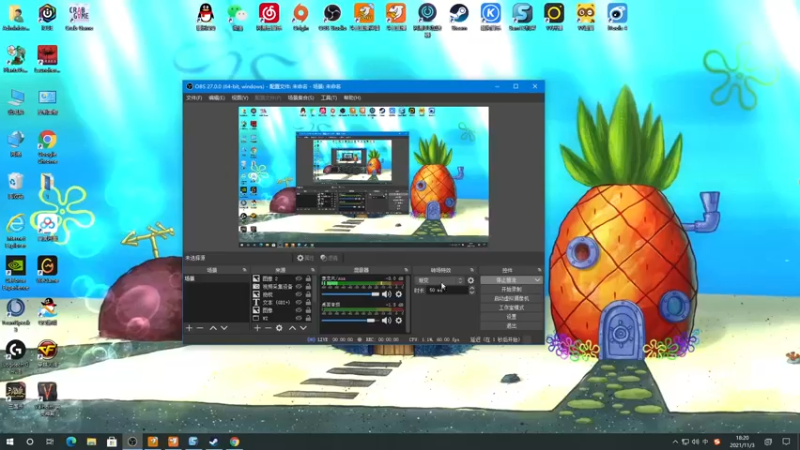This screenshot has height=450, width=800.
Task: Adjust the Mic/Aux volume slider
Action: coord(351,294)
